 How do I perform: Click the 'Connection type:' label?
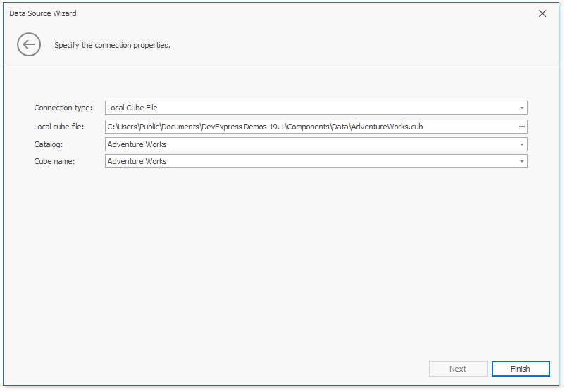pos(63,108)
